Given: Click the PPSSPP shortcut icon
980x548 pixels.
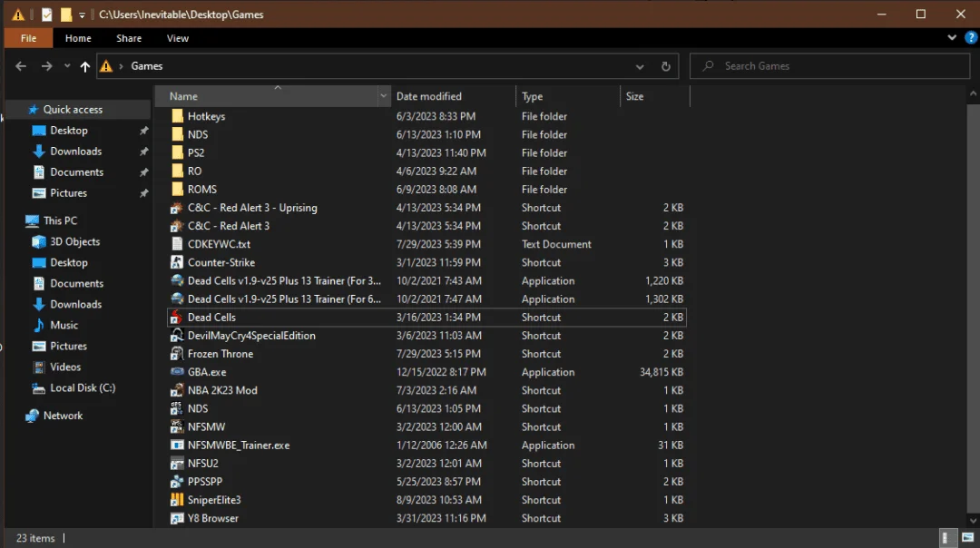Looking at the screenshot, I should click(x=177, y=482).
